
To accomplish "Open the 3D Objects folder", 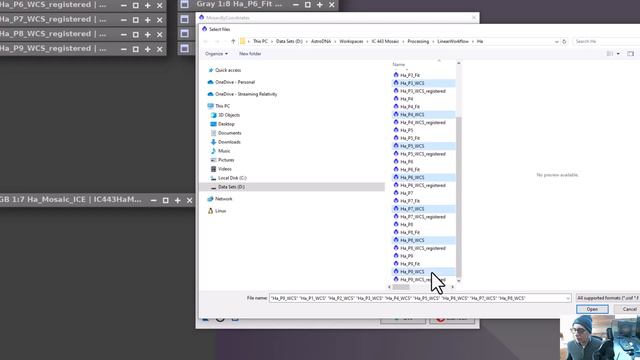I will point(229,115).
